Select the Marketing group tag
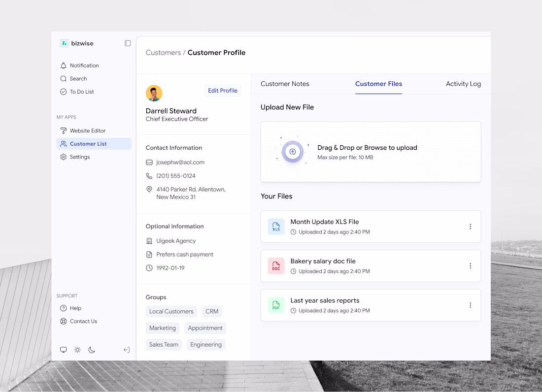The width and height of the screenshot is (542, 392). click(163, 328)
